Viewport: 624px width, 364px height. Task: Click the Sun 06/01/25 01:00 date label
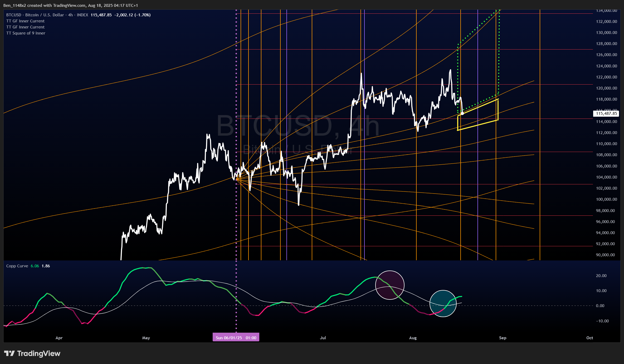236,338
